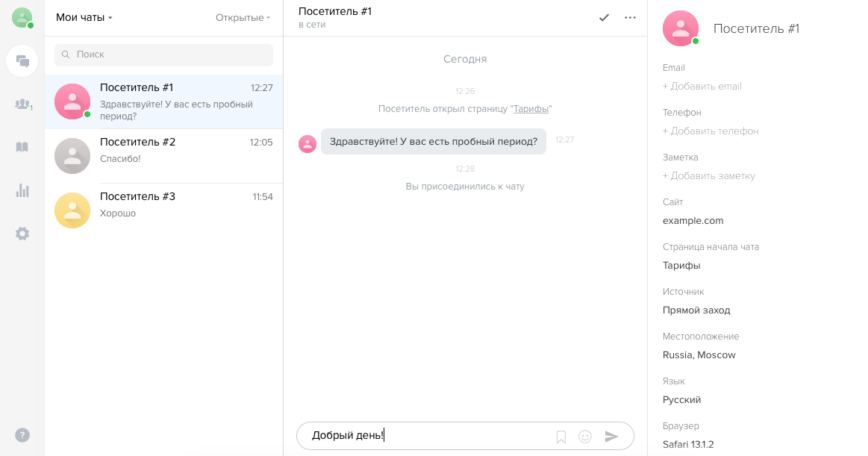The height and width of the screenshot is (456, 868).
Task: Open help via the question mark icon
Action: click(22, 434)
